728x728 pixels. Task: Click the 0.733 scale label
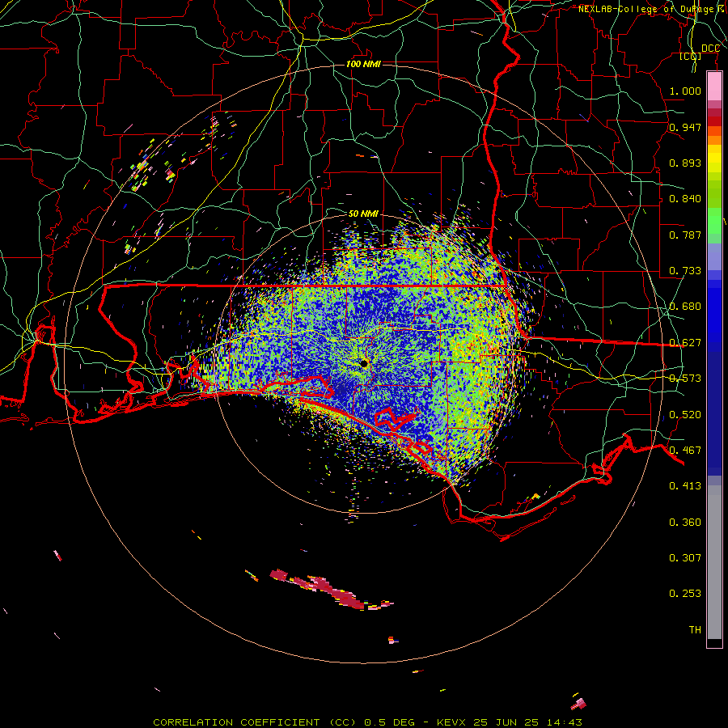tap(685, 271)
